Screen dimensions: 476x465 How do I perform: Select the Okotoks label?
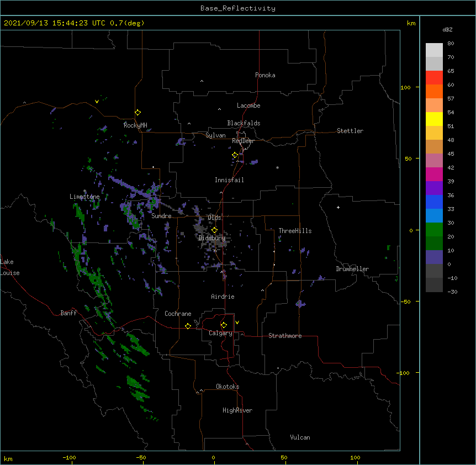click(228, 387)
